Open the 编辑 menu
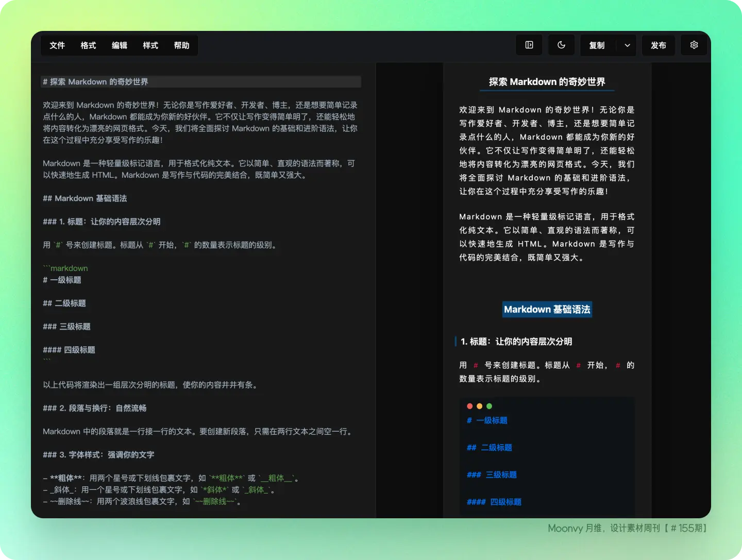 pyautogui.click(x=120, y=45)
